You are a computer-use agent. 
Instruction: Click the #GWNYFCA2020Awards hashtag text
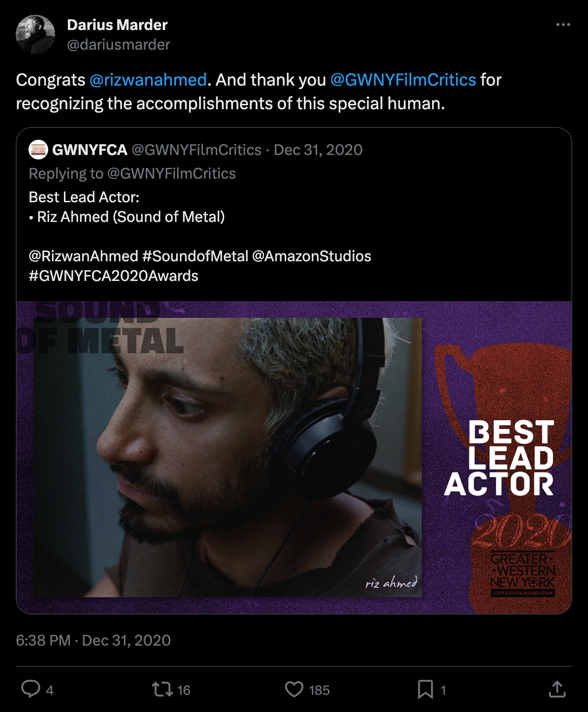(x=114, y=276)
